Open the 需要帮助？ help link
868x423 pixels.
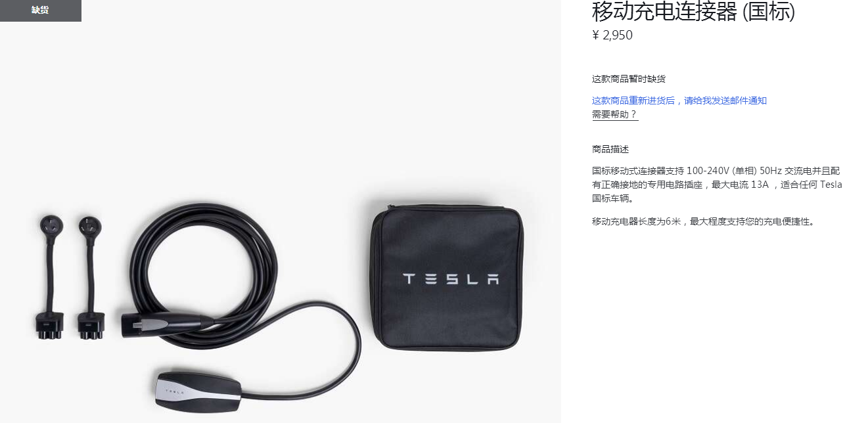[615, 114]
